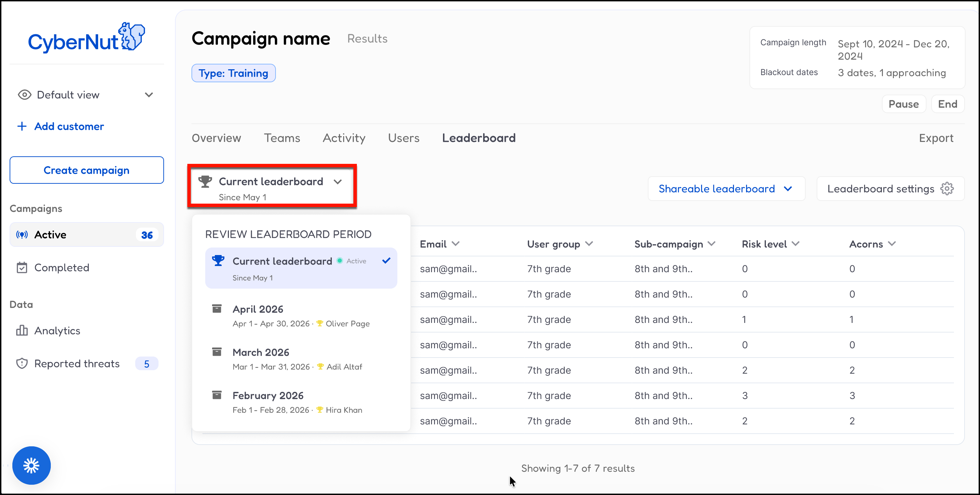Click the archive icon beside April 2026
Image resolution: width=980 pixels, height=495 pixels.
pyautogui.click(x=217, y=309)
